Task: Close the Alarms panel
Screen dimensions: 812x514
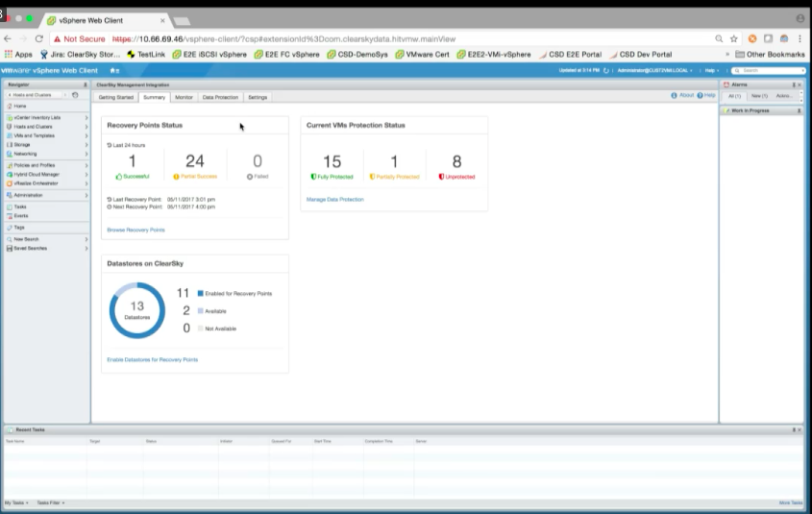Action: pyautogui.click(x=800, y=85)
